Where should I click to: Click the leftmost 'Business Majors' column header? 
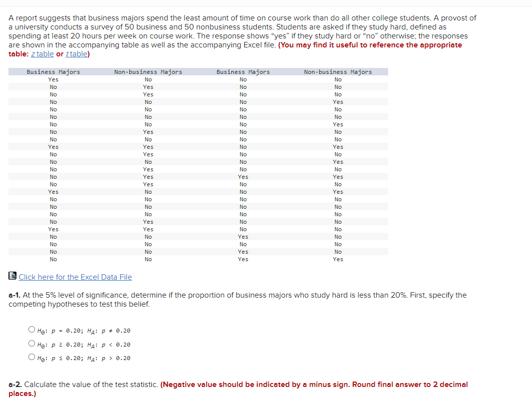(53, 72)
